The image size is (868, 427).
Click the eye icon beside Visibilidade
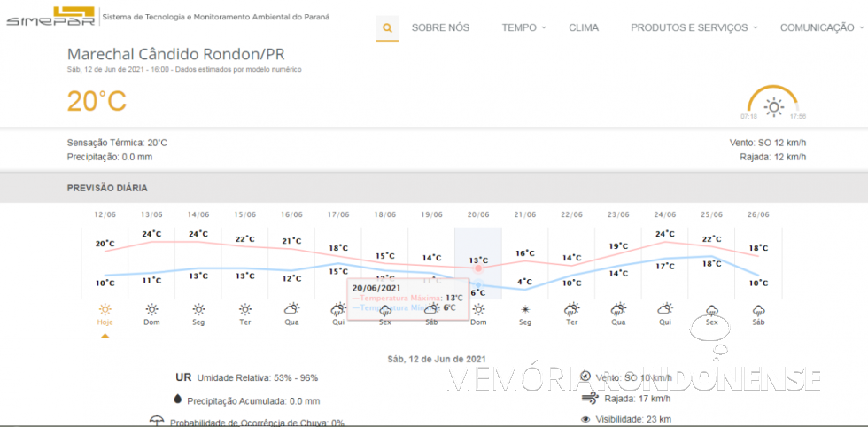(585, 419)
